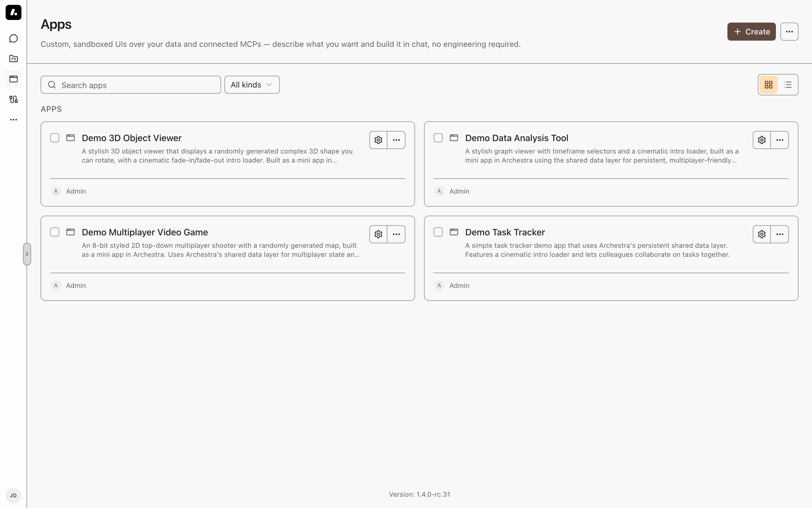This screenshot has height=508, width=812.
Task: Open more options for Demo Task Tracker
Action: point(780,234)
